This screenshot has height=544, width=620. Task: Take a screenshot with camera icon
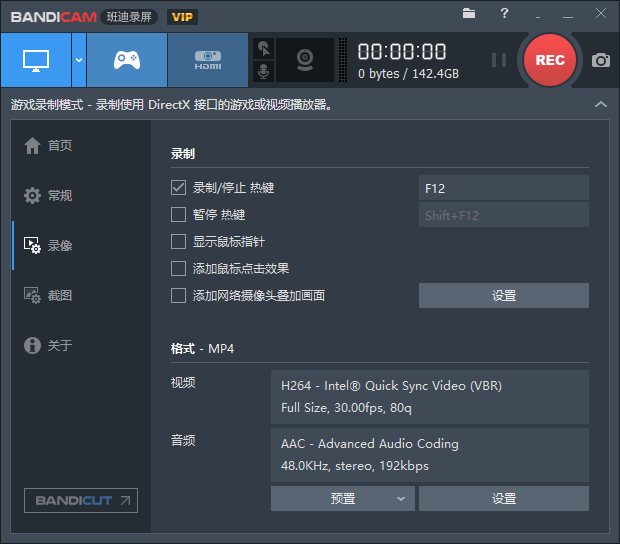coord(601,60)
